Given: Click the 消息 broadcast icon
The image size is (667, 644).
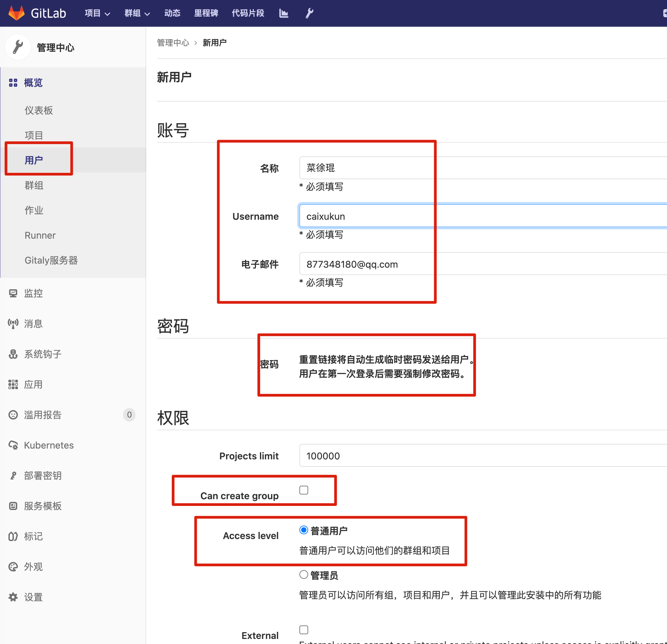Looking at the screenshot, I should (13, 324).
